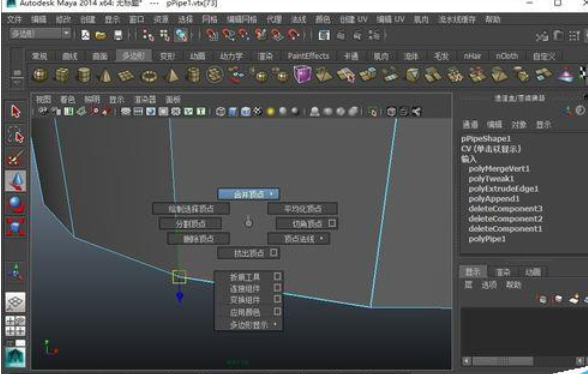Create a polygon torus from shelf
Viewport: 588px width, 374px height.
tap(148, 75)
